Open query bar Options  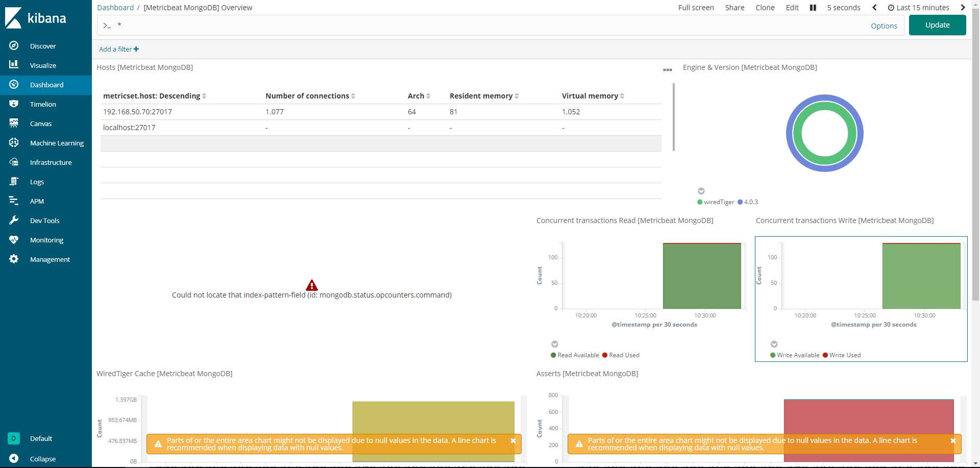coord(884,26)
